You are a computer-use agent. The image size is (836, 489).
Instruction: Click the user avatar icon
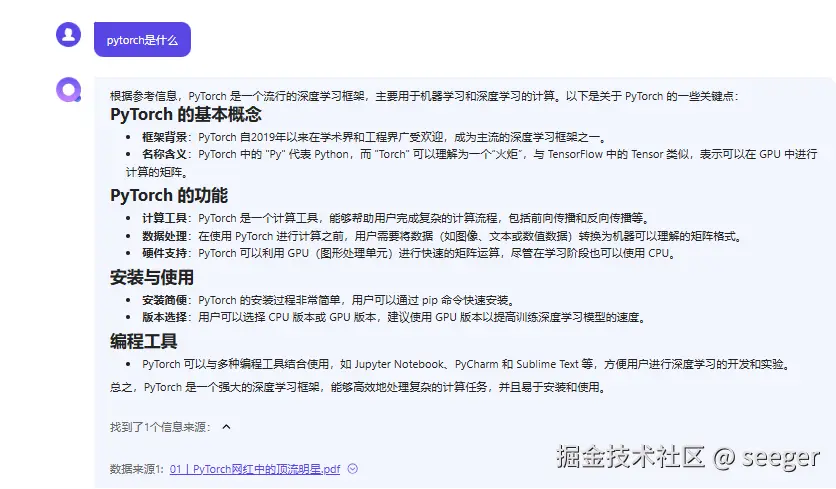point(68,35)
